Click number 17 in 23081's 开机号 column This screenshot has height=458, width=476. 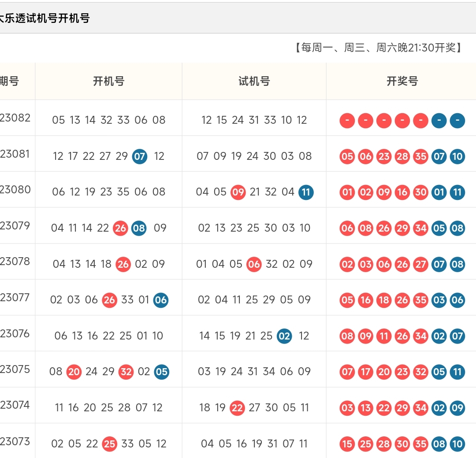[73, 156]
